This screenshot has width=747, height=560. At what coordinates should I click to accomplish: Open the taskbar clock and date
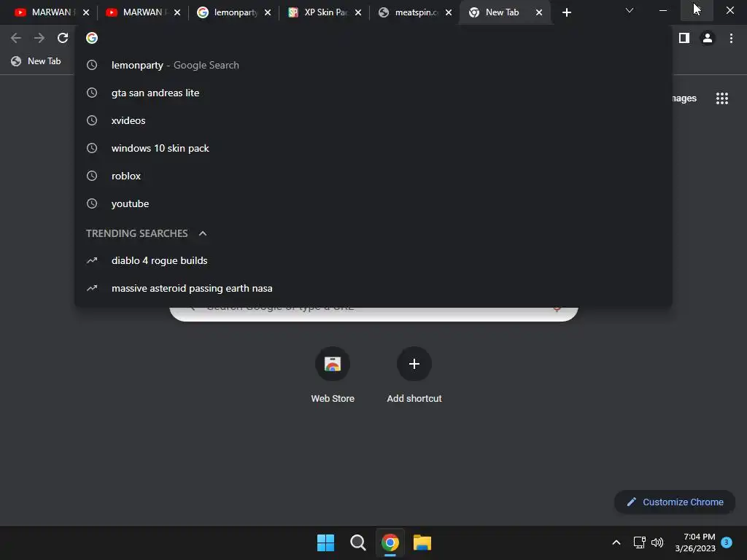(695, 542)
